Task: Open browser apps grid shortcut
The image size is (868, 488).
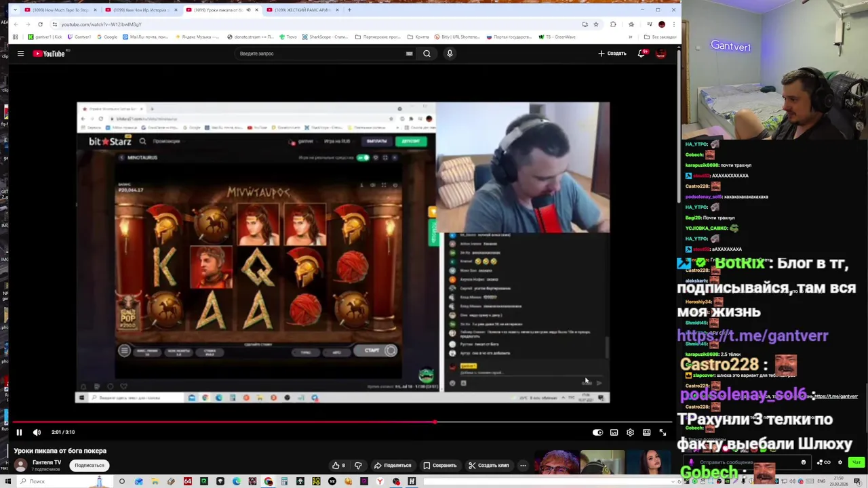Action: coord(15,37)
